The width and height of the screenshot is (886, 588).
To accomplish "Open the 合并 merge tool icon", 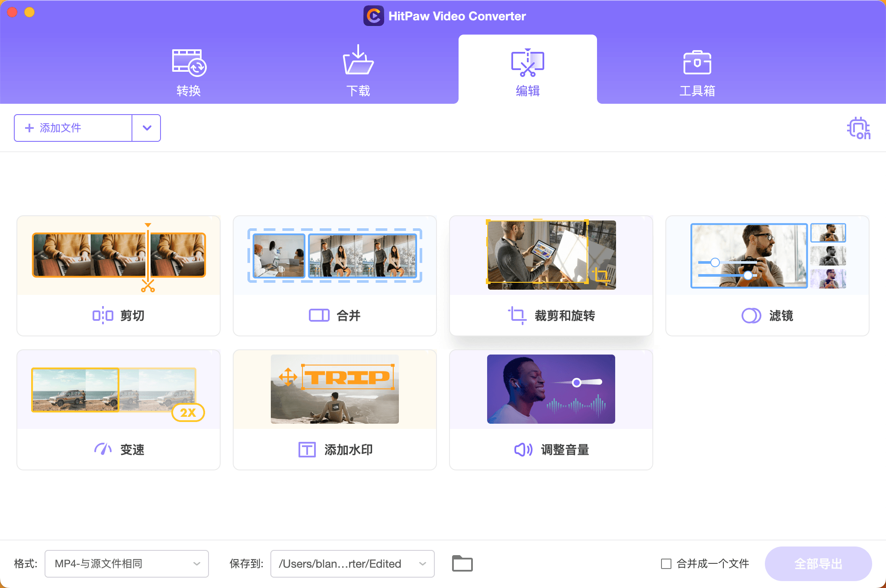I will [319, 316].
